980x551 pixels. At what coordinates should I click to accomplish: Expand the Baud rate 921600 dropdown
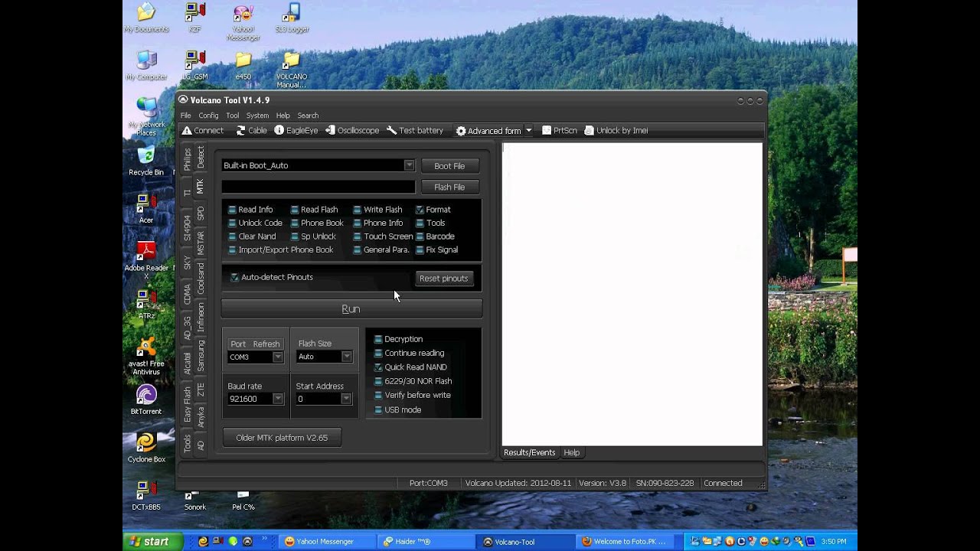click(x=277, y=399)
